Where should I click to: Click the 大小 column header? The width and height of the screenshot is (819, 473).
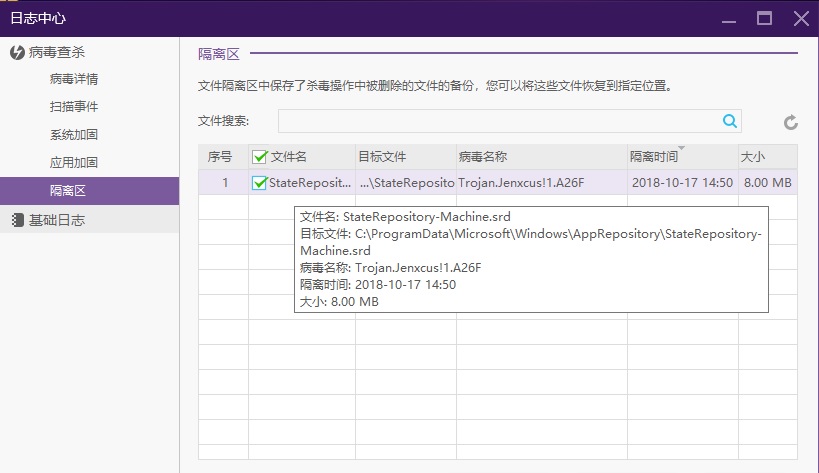767,157
